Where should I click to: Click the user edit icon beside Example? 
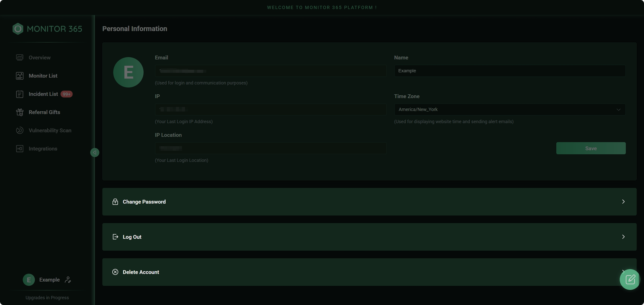tap(68, 280)
